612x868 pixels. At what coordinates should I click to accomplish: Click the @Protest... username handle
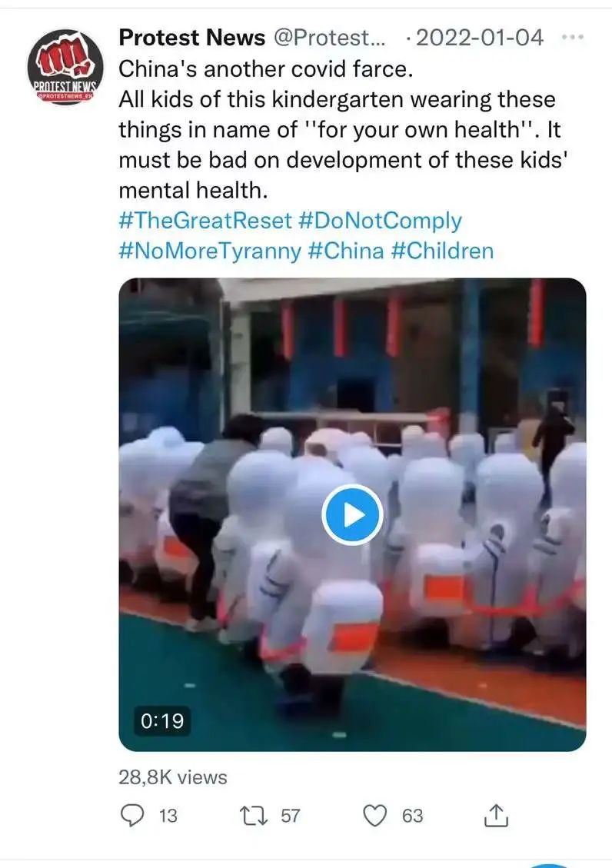click(x=330, y=38)
